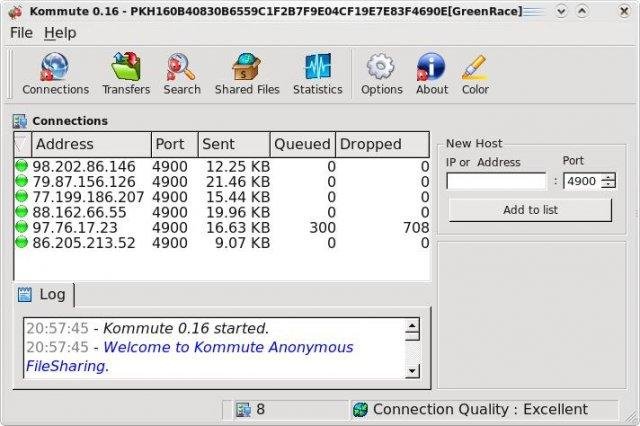Click the Port number field showing 4900
The width and height of the screenshot is (640, 426).
coord(582,181)
